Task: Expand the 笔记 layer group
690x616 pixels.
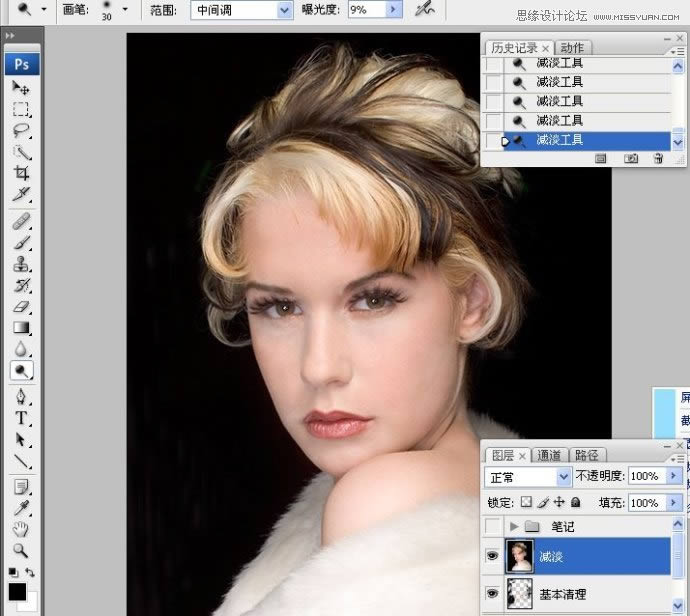Action: 515,526
